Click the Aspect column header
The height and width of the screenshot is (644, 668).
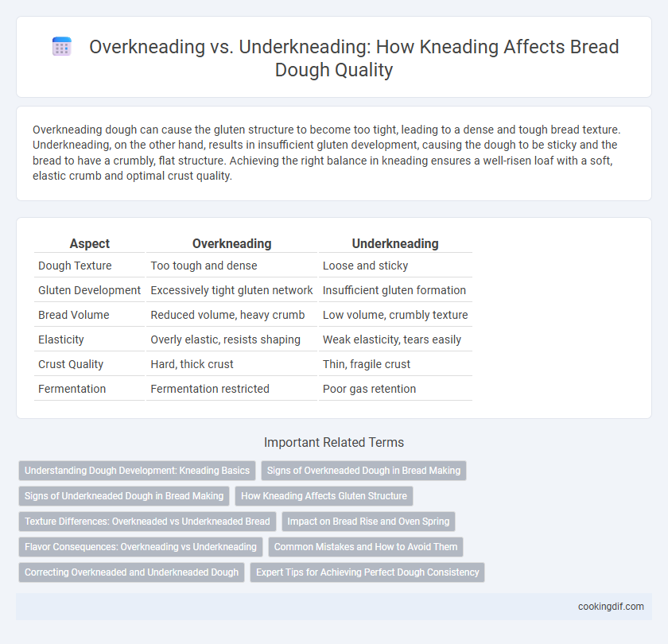coord(89,243)
